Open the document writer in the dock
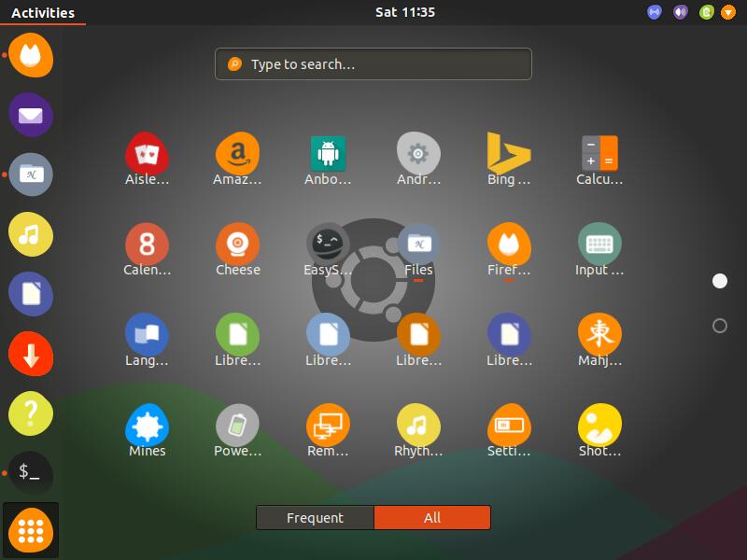 coord(31,294)
